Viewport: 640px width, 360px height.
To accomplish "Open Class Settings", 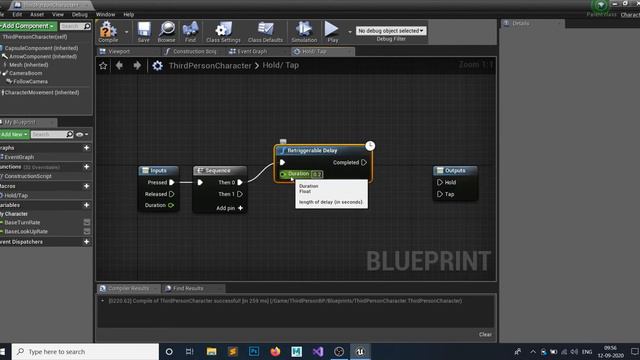I will tap(223, 32).
